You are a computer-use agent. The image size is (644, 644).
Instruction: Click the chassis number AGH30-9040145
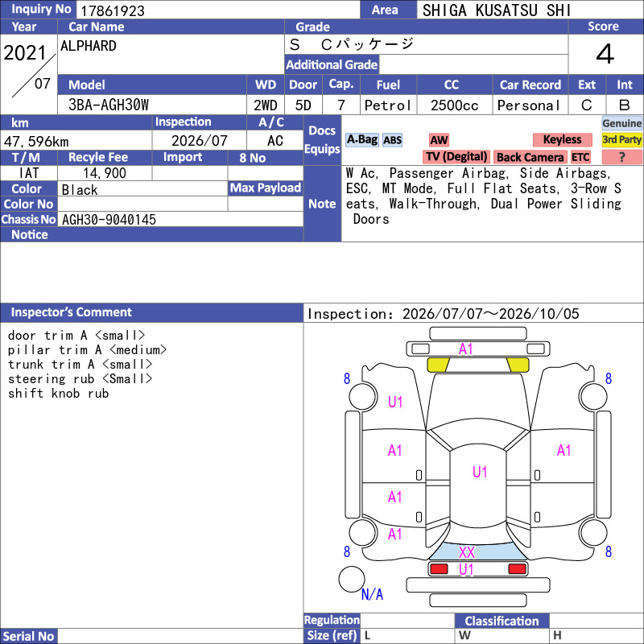point(109,219)
